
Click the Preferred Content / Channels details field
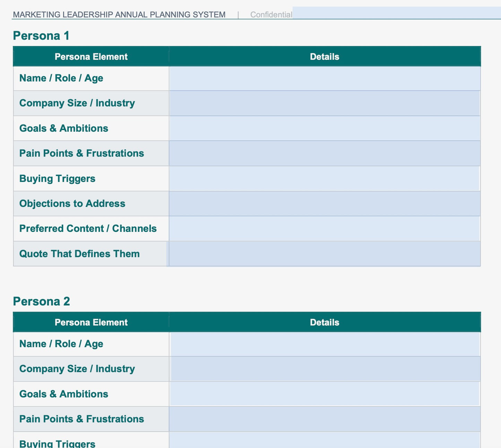pyautogui.click(x=325, y=229)
